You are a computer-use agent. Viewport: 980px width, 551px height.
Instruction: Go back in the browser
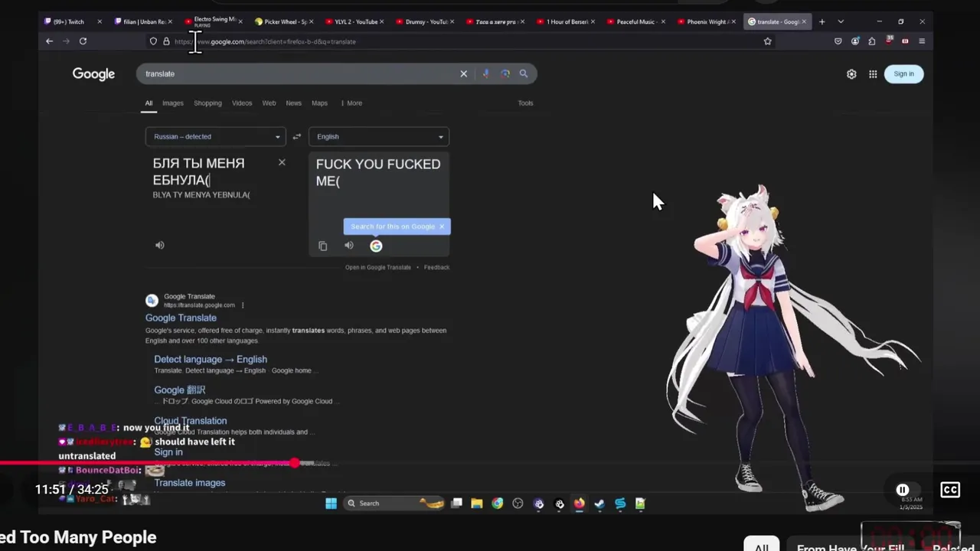pyautogui.click(x=49, y=41)
